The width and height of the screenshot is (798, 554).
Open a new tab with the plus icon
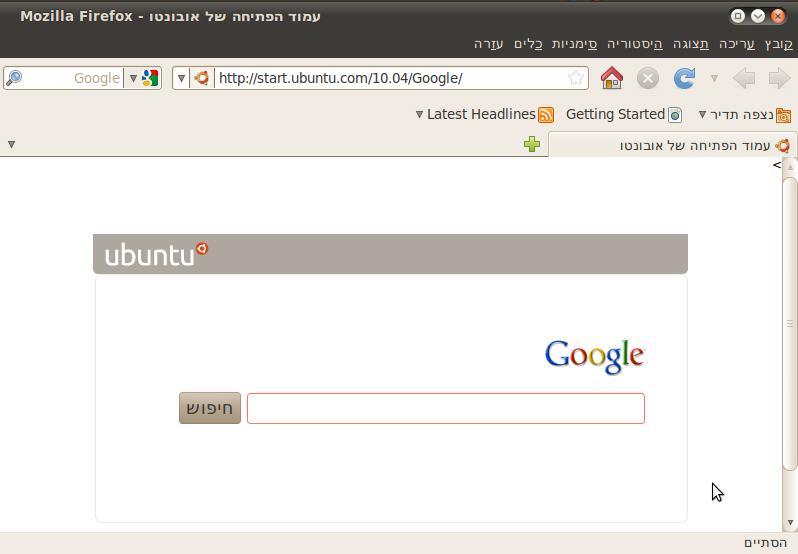coord(532,145)
